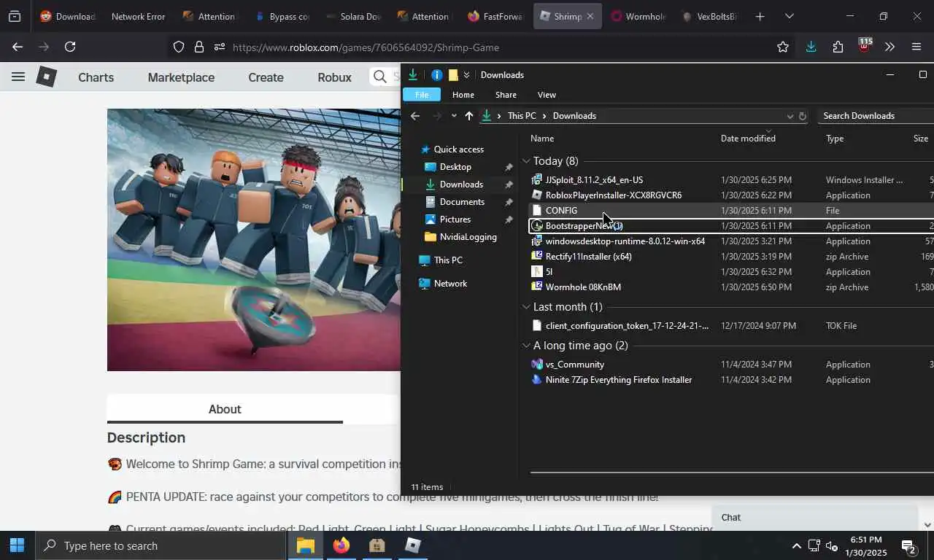Go up one folder level in Explorer

tap(468, 116)
